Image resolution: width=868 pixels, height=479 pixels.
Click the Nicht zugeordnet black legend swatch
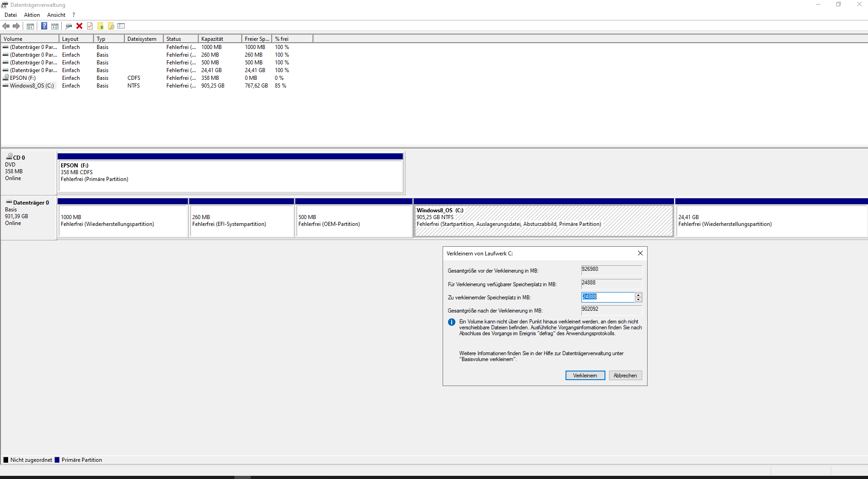(6, 460)
